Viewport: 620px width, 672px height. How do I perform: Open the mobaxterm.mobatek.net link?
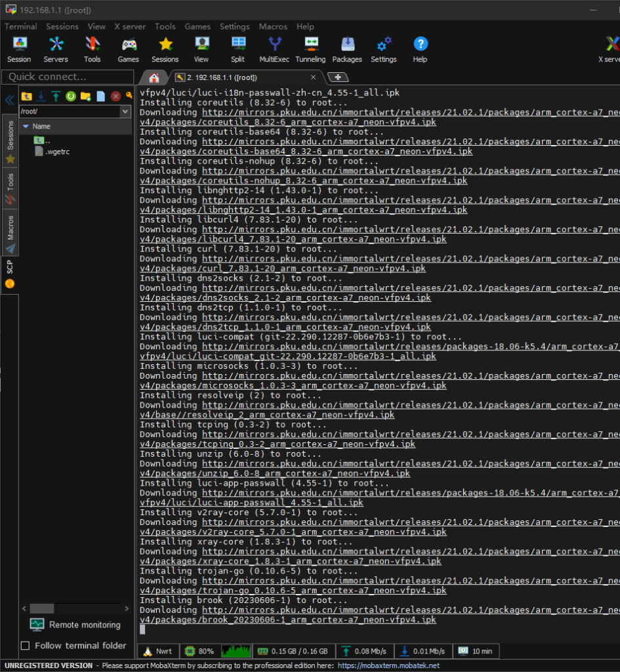389,665
